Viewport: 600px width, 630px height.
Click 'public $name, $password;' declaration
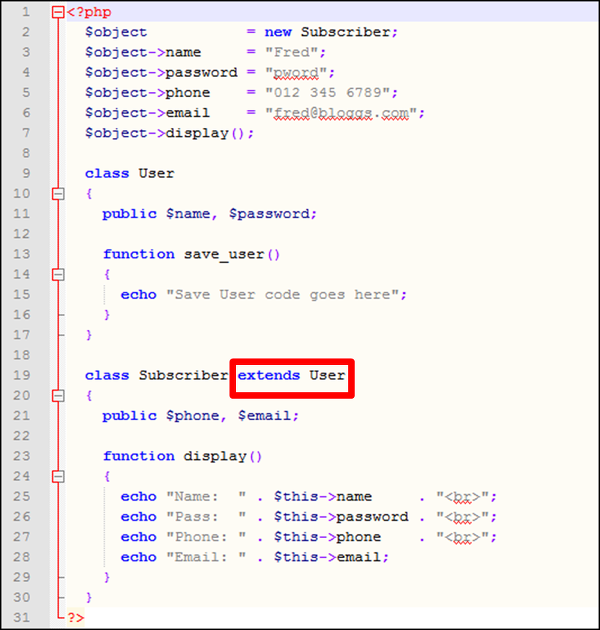[209, 214]
